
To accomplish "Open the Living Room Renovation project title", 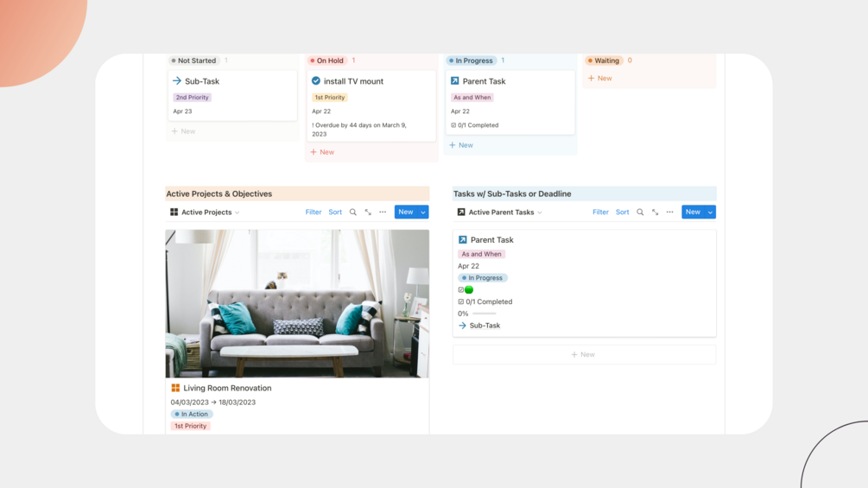I will click(x=227, y=388).
